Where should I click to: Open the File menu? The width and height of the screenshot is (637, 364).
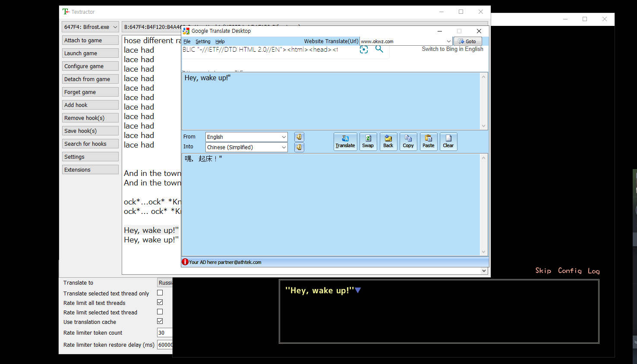pos(187,41)
